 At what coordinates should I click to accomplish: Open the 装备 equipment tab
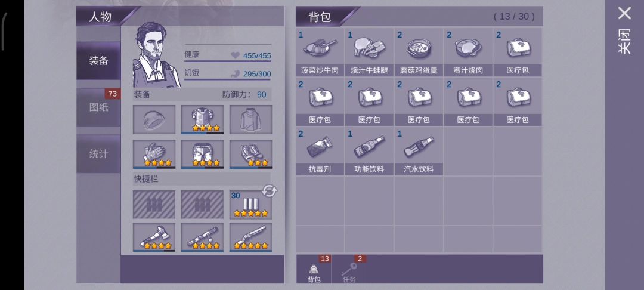click(98, 61)
